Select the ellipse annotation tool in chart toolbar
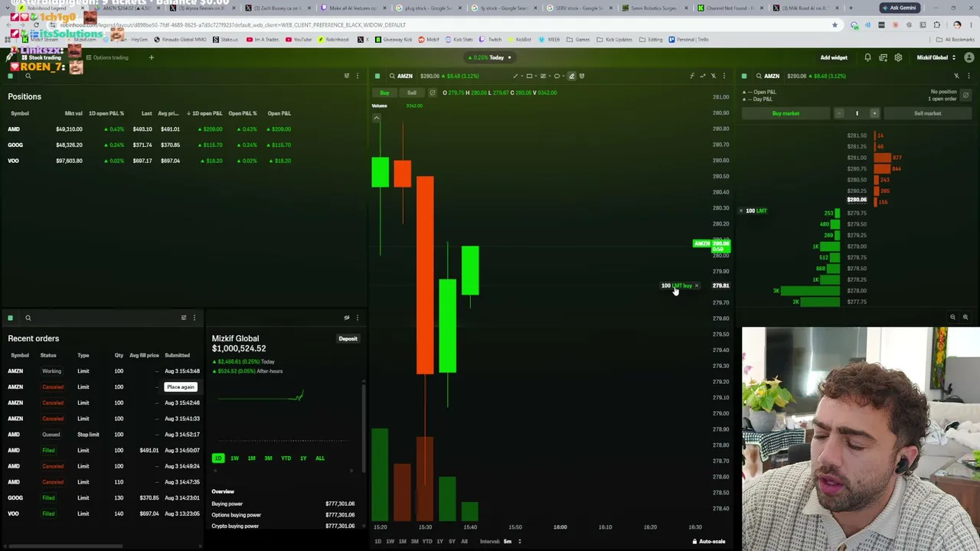The height and width of the screenshot is (551, 980). point(557,76)
